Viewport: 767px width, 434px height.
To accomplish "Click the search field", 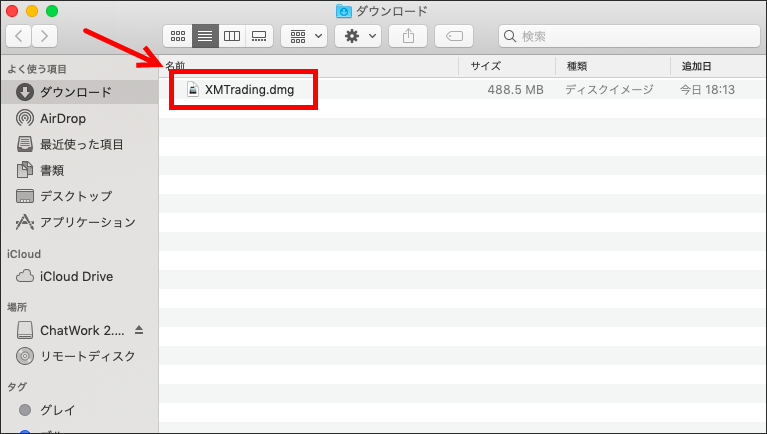I will 627,36.
